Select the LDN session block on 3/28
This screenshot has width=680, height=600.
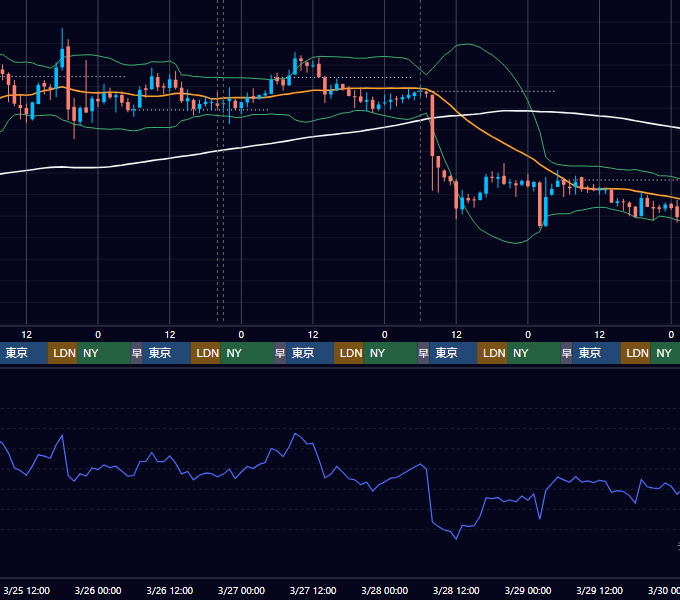click(x=492, y=353)
